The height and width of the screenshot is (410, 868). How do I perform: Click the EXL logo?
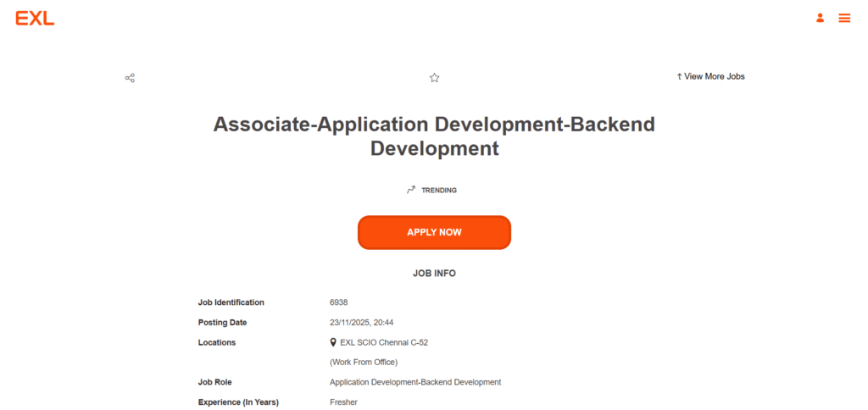(x=35, y=18)
